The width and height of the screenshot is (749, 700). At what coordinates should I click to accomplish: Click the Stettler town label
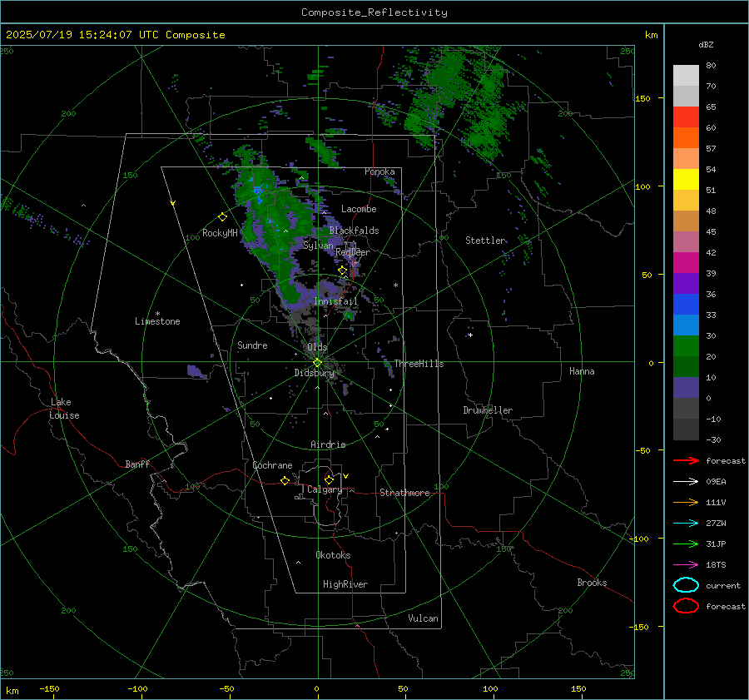coord(485,241)
